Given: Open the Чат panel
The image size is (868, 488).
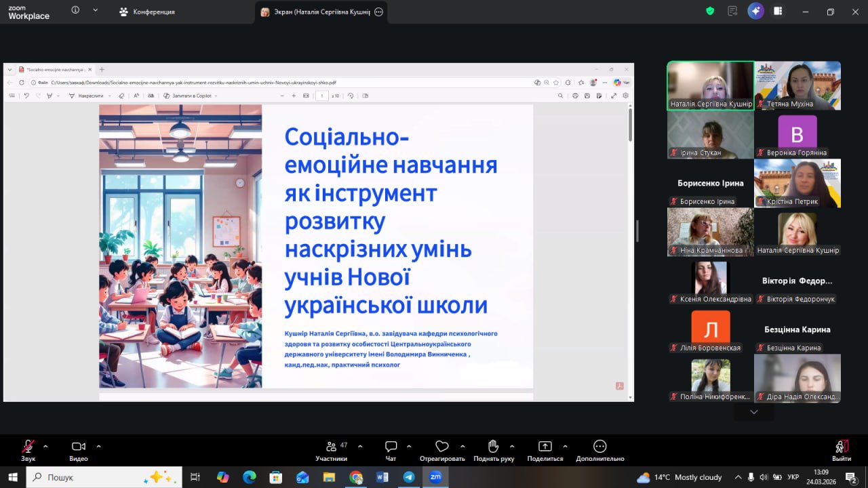Looking at the screenshot, I should [391, 447].
